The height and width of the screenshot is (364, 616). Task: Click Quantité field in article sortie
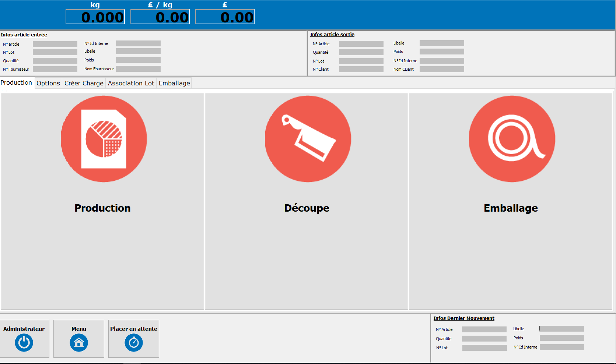(x=361, y=52)
